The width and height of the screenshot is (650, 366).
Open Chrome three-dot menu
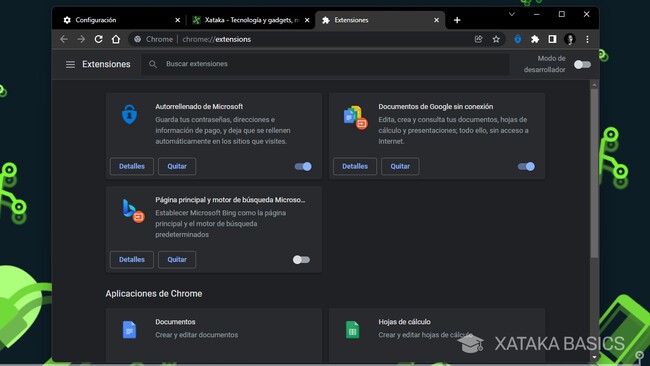pos(587,39)
